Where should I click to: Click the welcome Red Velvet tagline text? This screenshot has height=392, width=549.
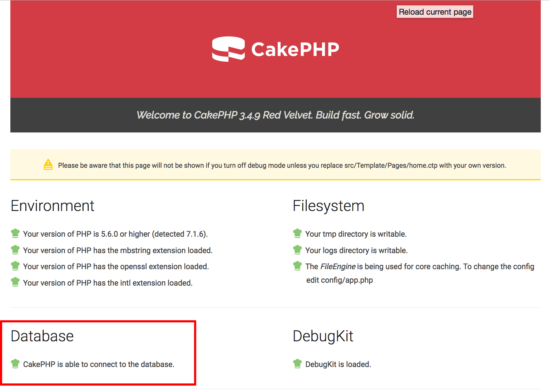pos(275,115)
